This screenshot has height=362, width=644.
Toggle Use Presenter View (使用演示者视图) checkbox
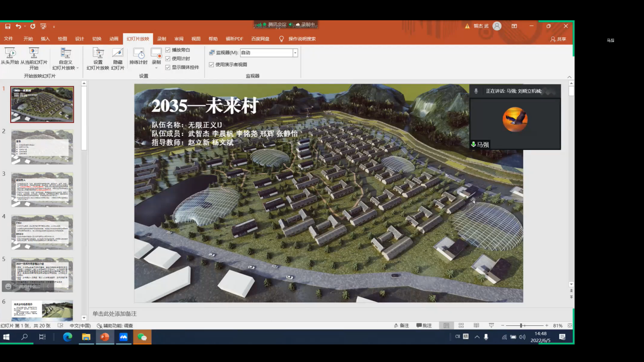point(211,65)
